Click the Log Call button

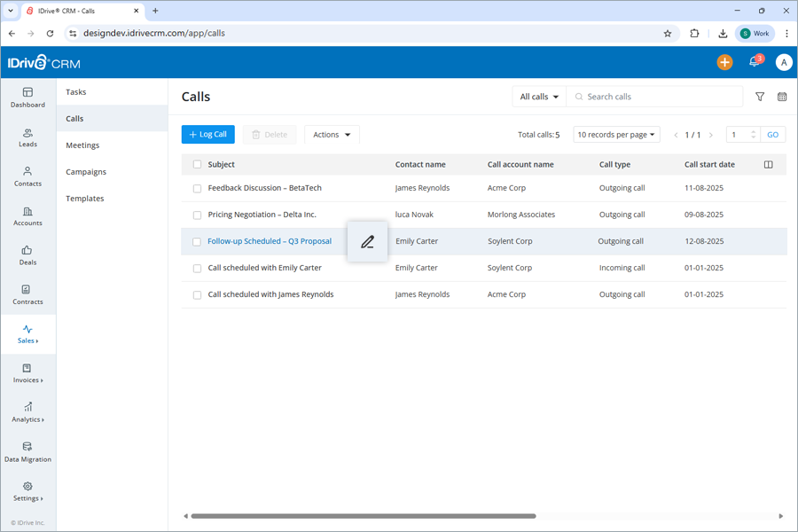pos(207,134)
